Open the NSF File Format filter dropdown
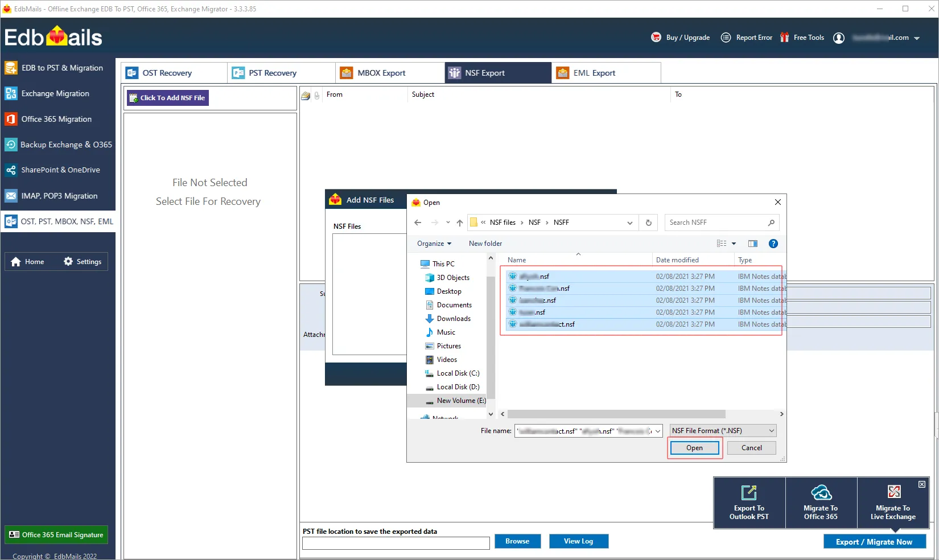This screenshot has width=939, height=560. [723, 431]
